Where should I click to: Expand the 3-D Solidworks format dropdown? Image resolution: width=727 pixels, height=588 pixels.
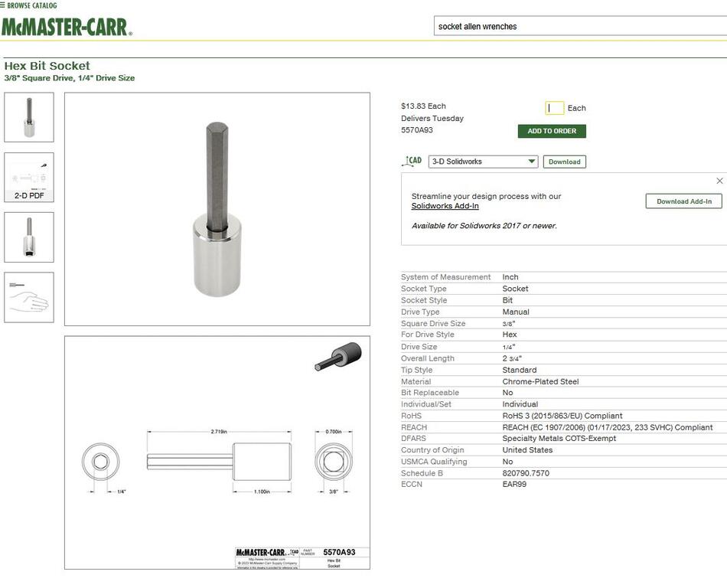coord(483,162)
